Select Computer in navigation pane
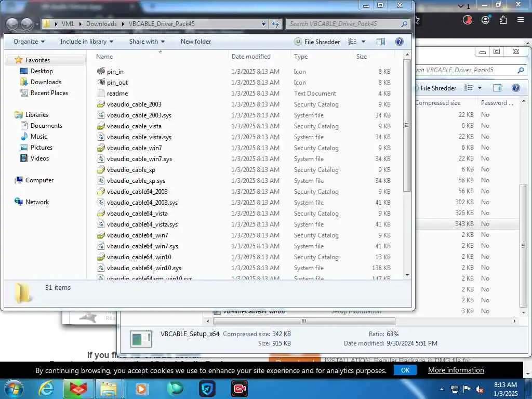 pyautogui.click(x=39, y=180)
